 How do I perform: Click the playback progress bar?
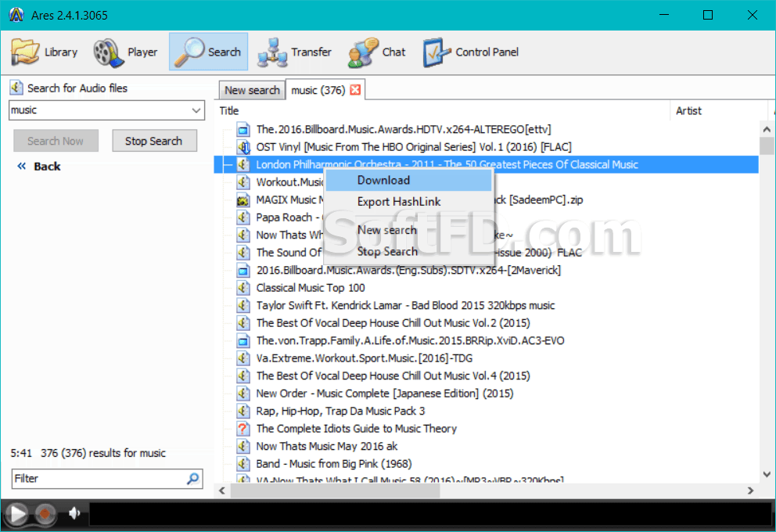430,514
